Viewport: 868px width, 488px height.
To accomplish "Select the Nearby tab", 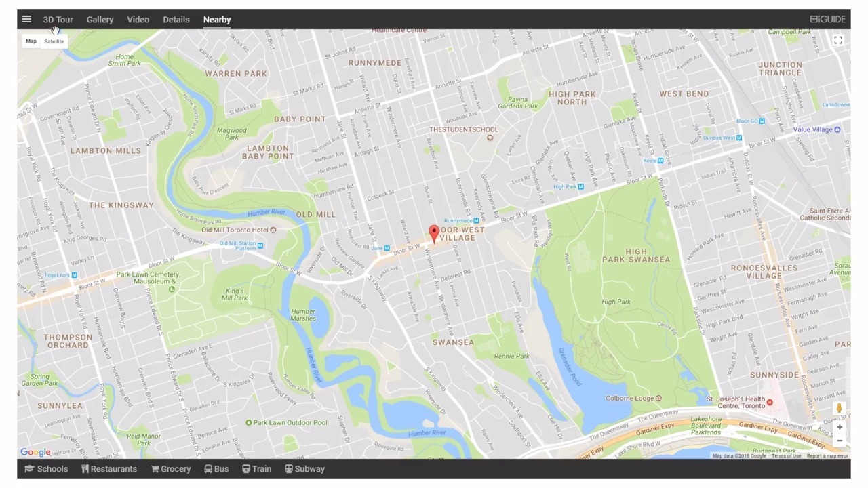I will (x=217, y=20).
